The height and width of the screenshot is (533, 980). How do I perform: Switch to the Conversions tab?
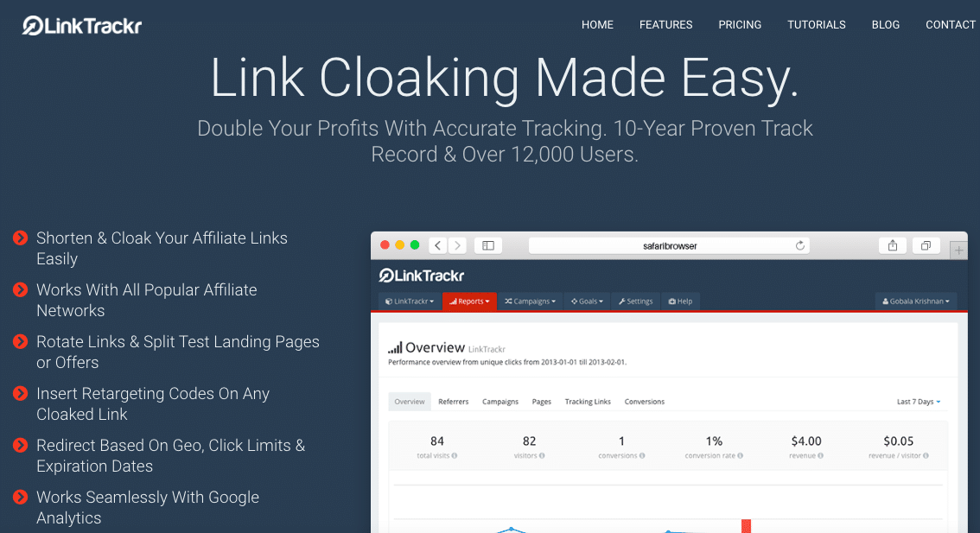tap(645, 402)
